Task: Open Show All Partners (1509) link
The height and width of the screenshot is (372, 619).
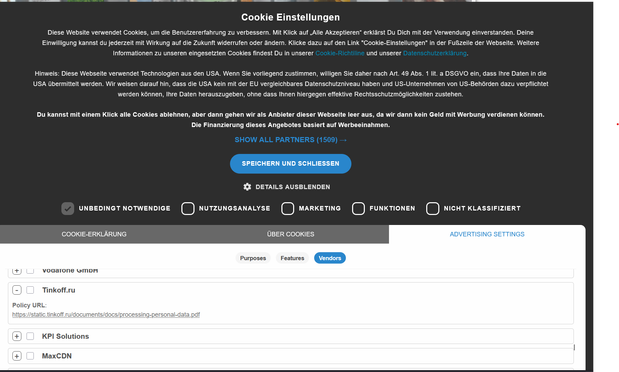Action: tap(291, 140)
